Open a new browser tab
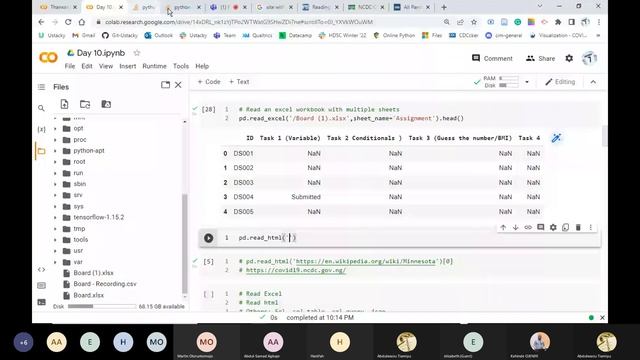 tap(444, 7)
